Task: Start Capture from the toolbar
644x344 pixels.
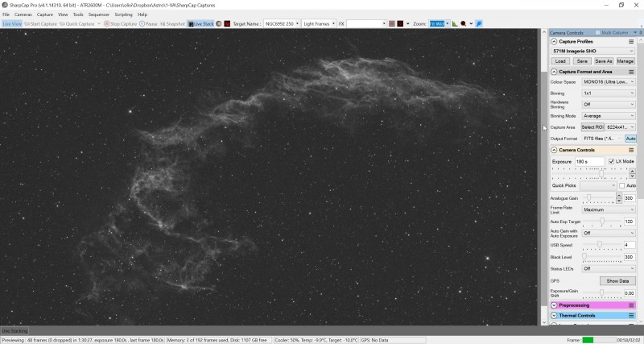Action: coord(40,24)
